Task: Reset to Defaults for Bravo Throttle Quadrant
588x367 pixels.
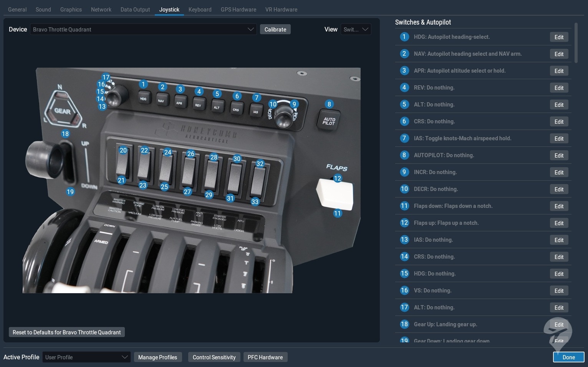Action: 67,332
